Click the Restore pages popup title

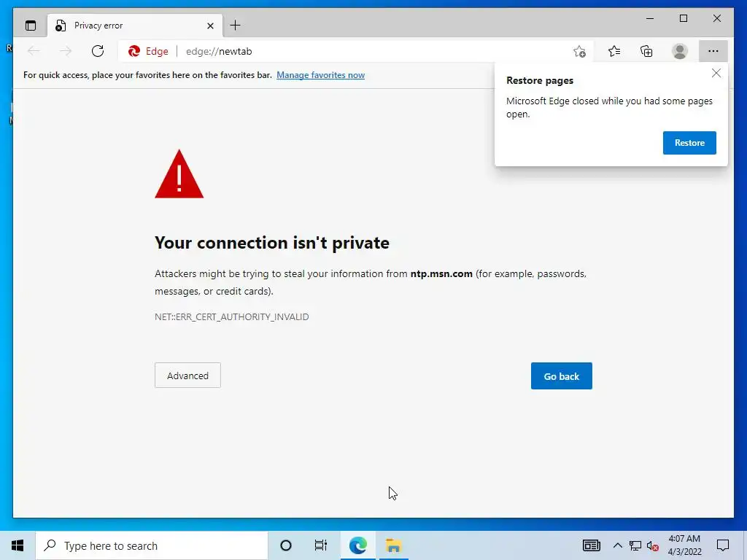click(x=540, y=80)
